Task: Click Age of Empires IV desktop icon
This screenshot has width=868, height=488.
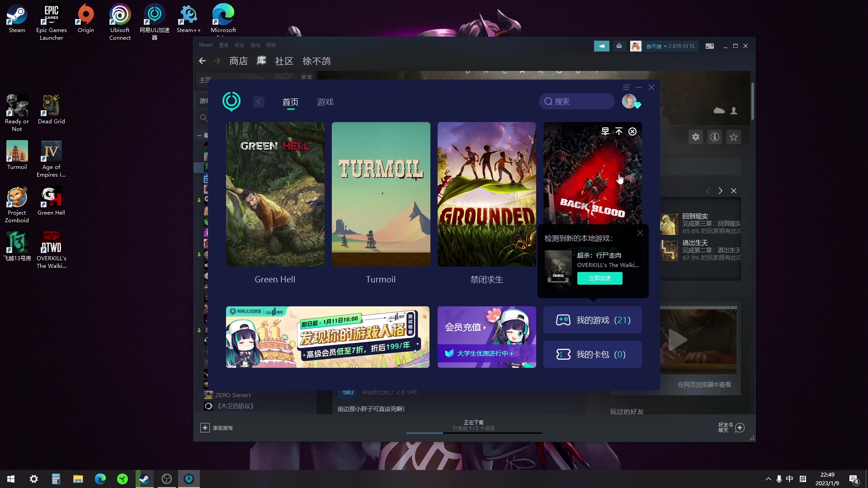Action: pos(51,160)
